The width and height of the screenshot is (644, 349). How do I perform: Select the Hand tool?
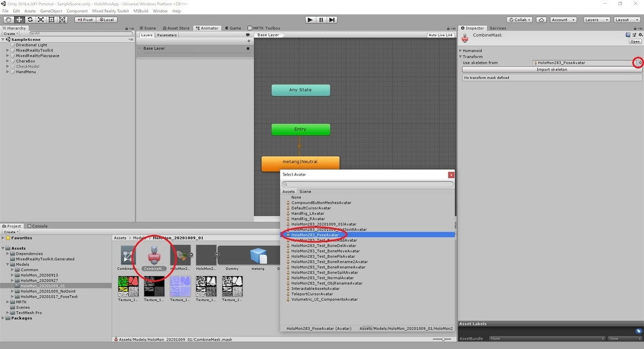pos(8,20)
